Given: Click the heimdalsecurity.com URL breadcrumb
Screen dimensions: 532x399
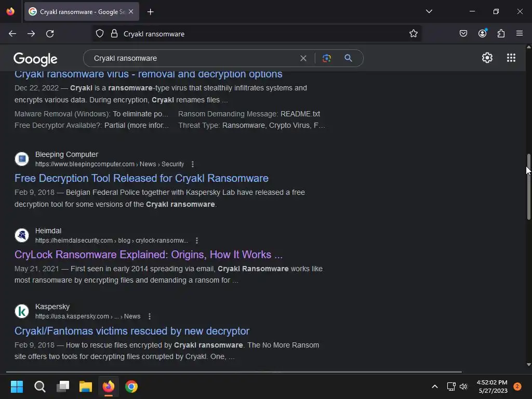Looking at the screenshot, I should [x=112, y=241].
